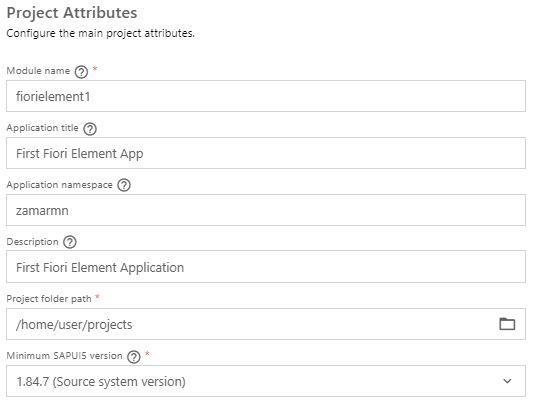Select the Application title label text

pos(42,128)
